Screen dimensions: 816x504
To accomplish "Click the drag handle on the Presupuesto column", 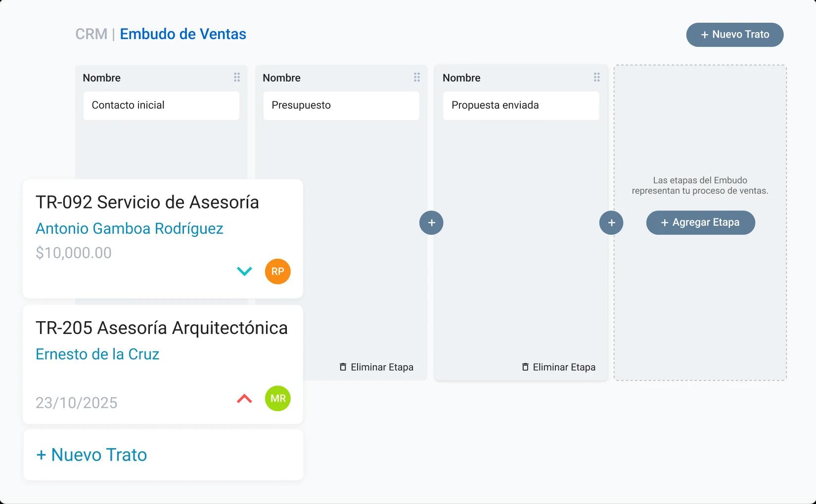I will coord(416,78).
